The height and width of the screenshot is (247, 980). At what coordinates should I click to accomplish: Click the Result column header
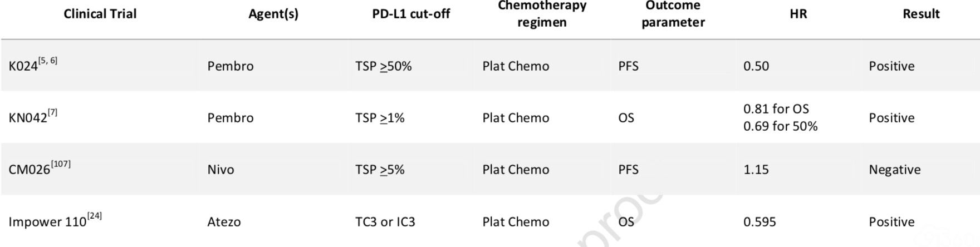pos(921,14)
